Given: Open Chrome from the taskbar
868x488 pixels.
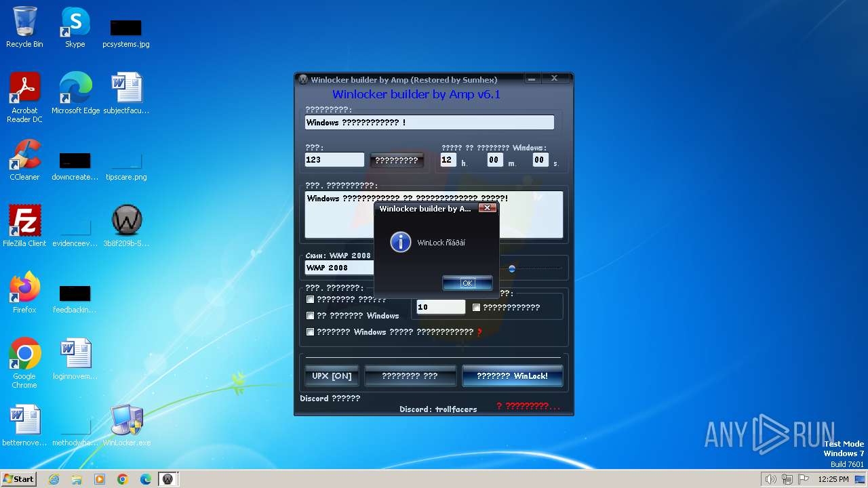Looking at the screenshot, I should click(123, 479).
